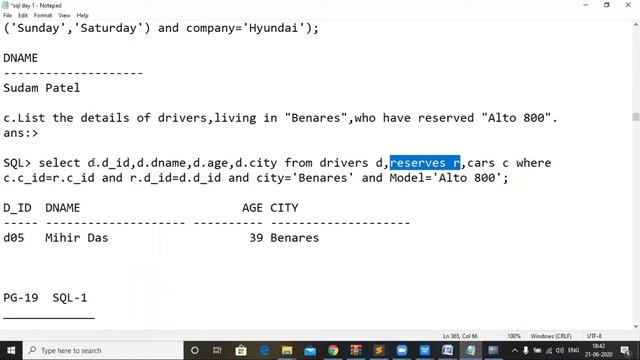The height and width of the screenshot is (360, 640).
Task: Click active Notepad taskbar icon
Action: pyautogui.click(x=471, y=350)
